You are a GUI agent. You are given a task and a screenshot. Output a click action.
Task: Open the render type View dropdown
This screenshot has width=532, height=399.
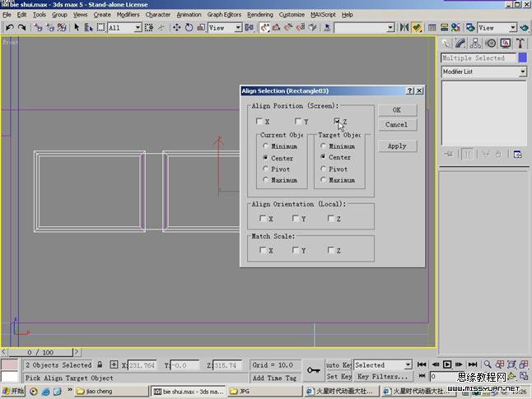coord(513,27)
